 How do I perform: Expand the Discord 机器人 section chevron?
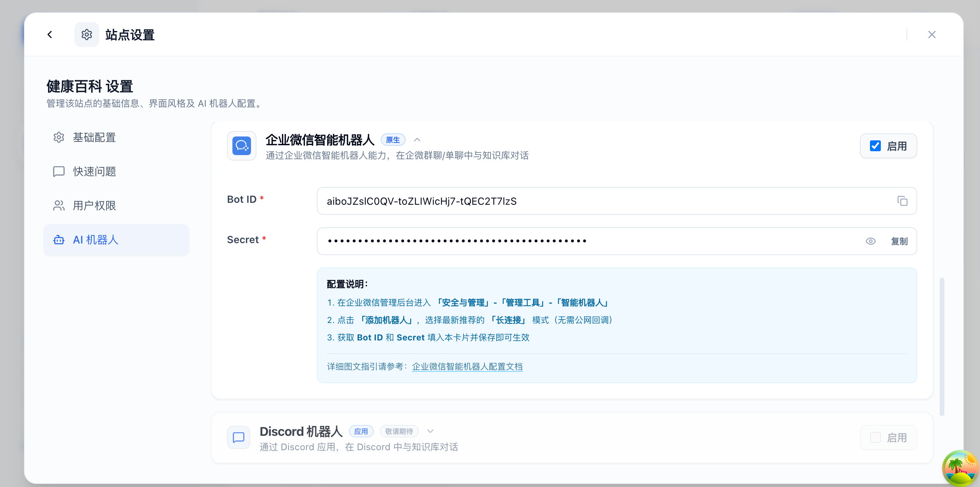point(430,431)
